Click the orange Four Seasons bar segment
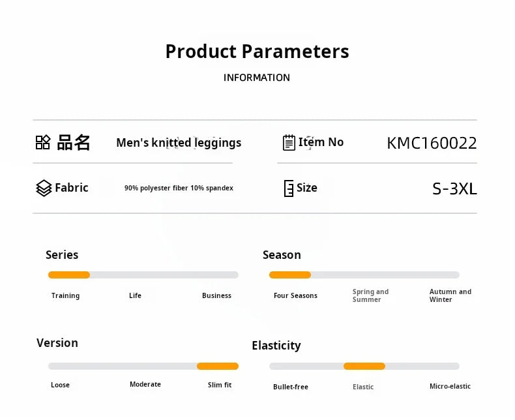 pyautogui.click(x=290, y=275)
